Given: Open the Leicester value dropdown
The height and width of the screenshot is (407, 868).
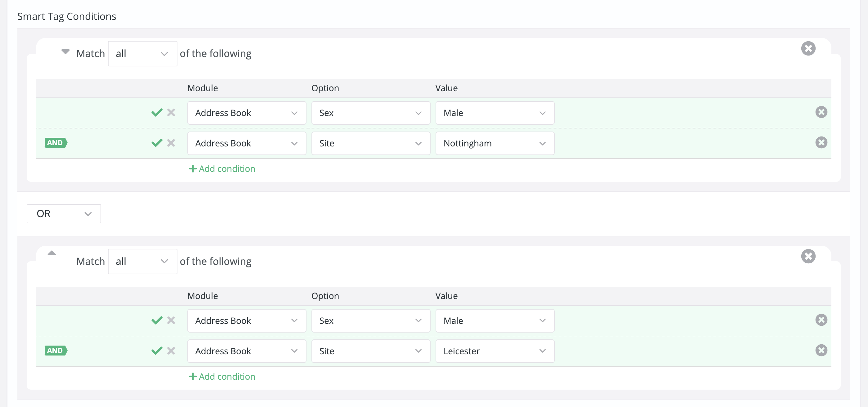Looking at the screenshot, I should (495, 351).
